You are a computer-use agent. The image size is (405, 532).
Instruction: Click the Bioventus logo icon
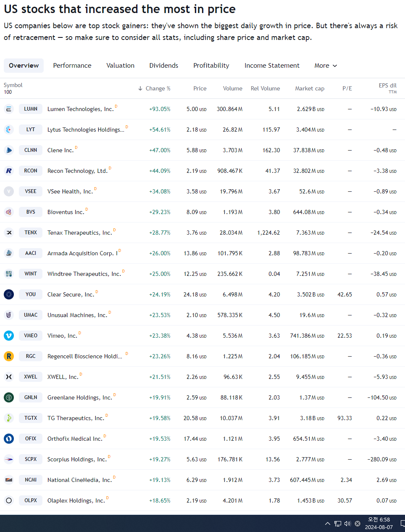click(9, 212)
